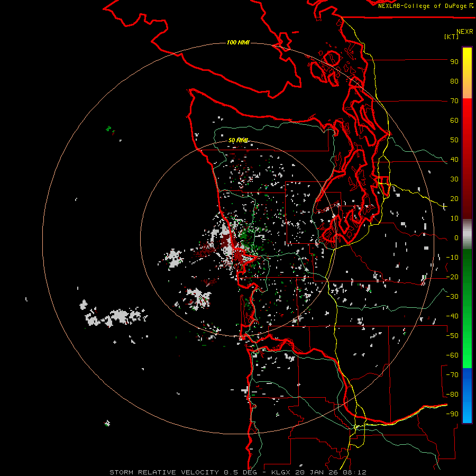The height and width of the screenshot is (476, 476).
Task: Click the white plus marker east of map
Action: (x=444, y=207)
